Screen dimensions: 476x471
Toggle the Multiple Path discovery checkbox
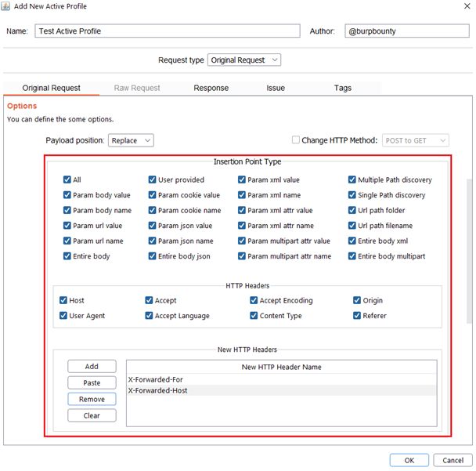pos(352,179)
